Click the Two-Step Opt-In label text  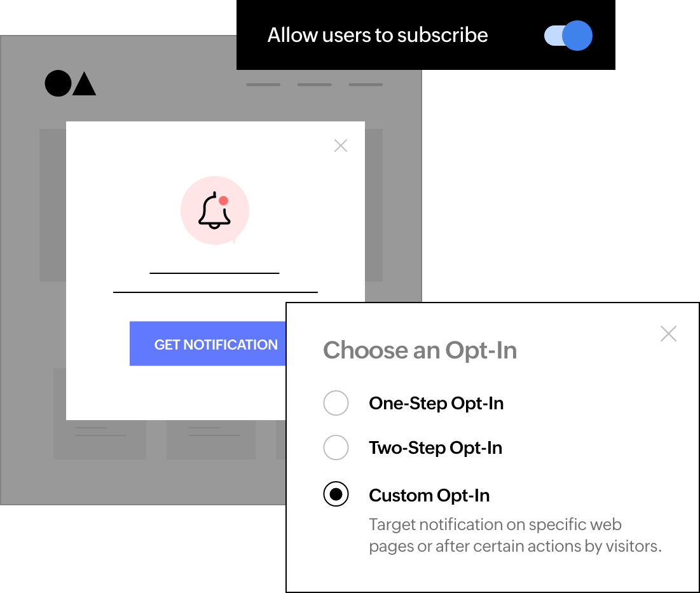[436, 448]
